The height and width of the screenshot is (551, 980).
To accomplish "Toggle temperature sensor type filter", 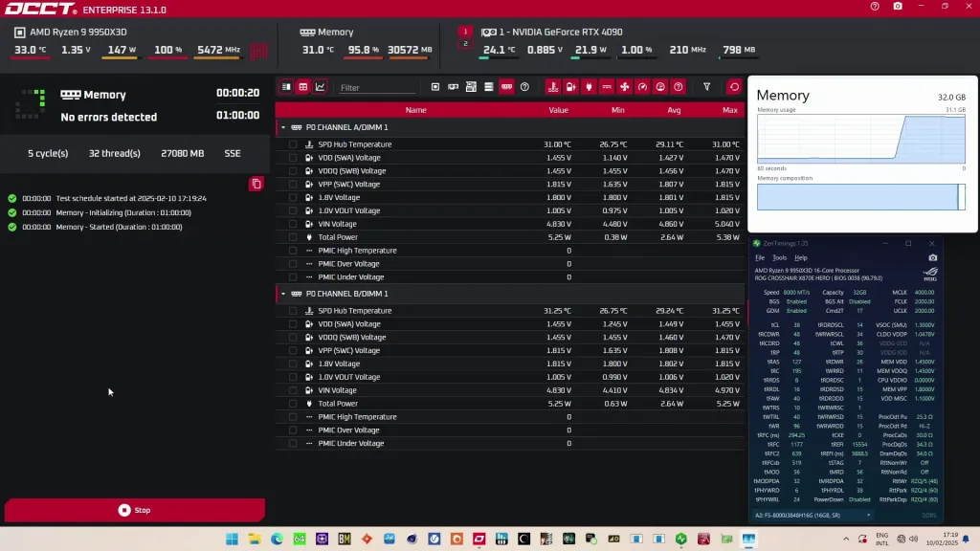I will click(x=553, y=87).
